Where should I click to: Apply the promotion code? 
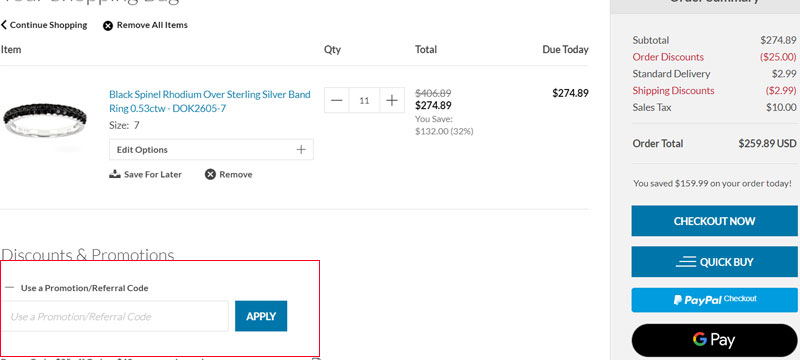[261, 316]
